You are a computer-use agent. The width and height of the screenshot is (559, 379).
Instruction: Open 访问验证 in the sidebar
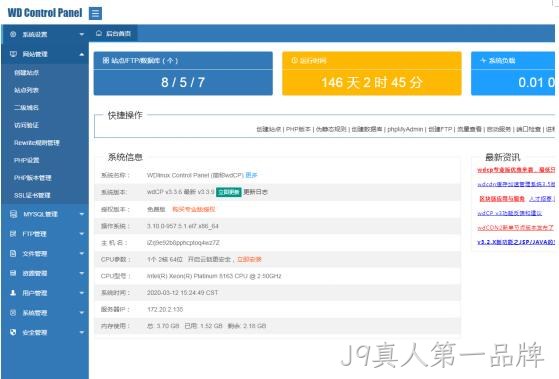tap(26, 125)
